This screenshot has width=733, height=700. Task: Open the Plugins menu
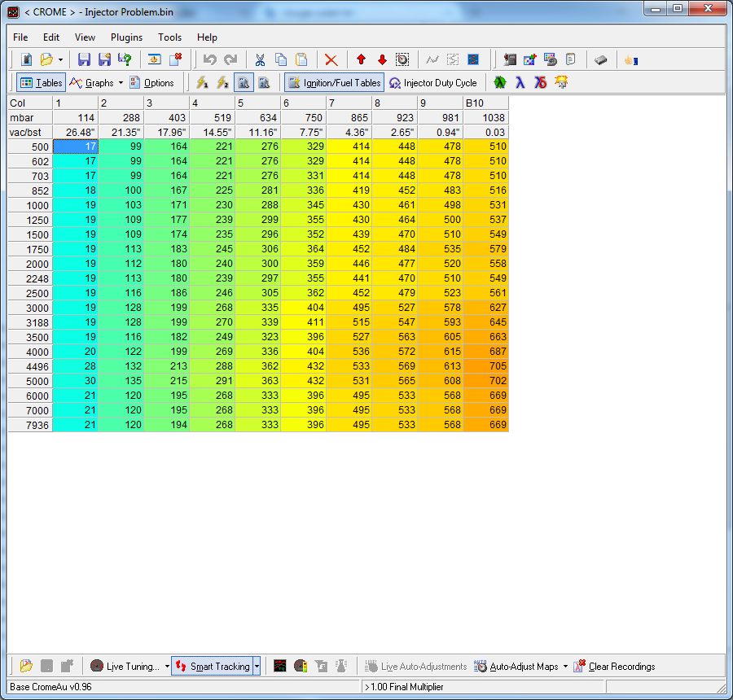126,37
